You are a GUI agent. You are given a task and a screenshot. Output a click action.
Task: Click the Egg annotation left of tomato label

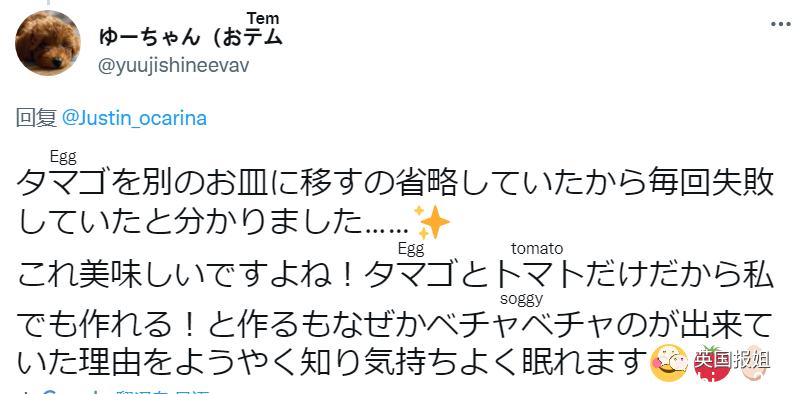click(411, 249)
